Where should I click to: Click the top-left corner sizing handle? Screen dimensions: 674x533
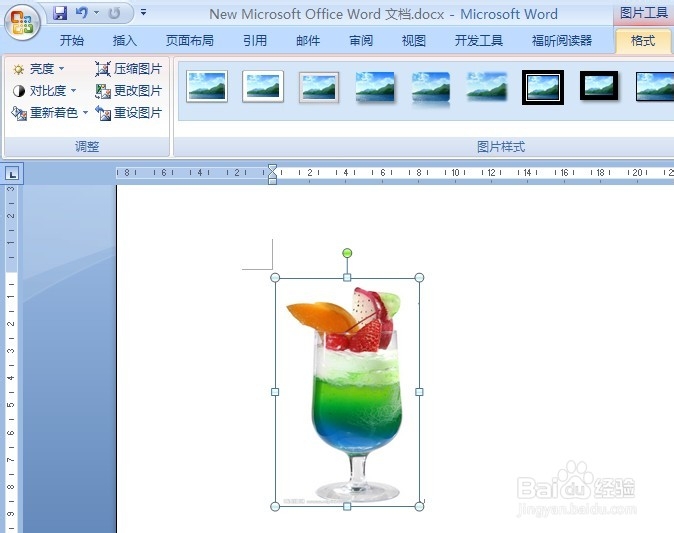pyautogui.click(x=275, y=278)
